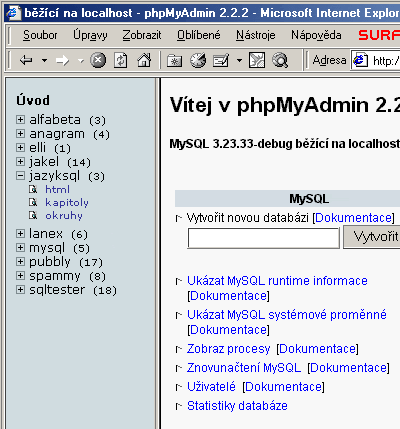This screenshot has width=400, height=429.
Task: Open Dokumentace link next to Uživatelé
Action: point(284,387)
